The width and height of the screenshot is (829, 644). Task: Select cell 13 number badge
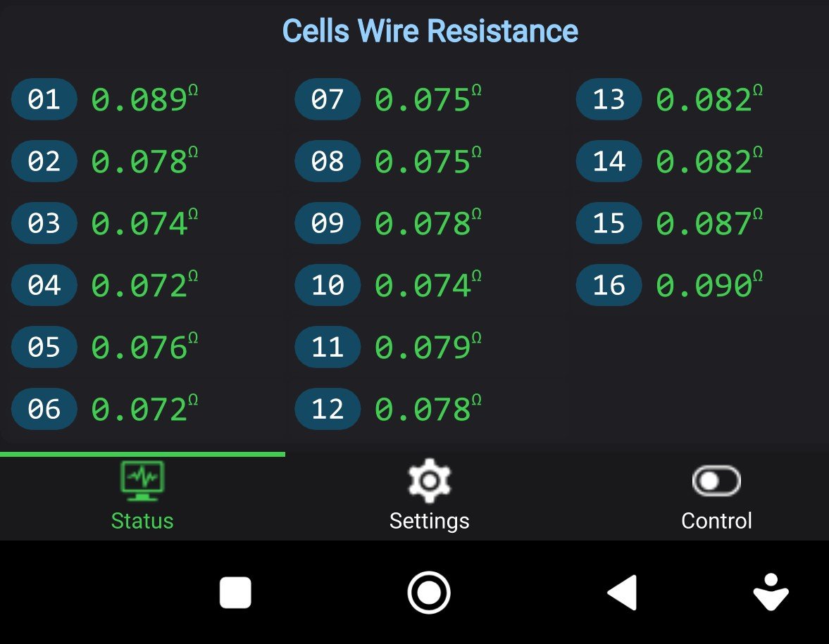pos(609,99)
